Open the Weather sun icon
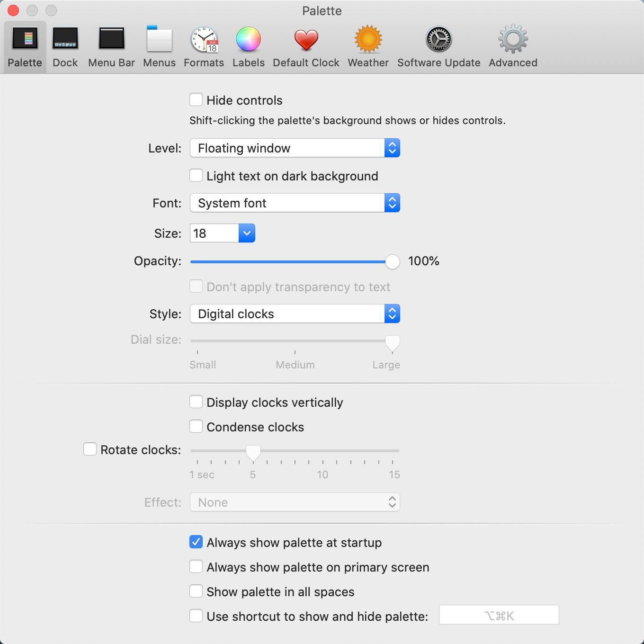This screenshot has width=644, height=644. (x=368, y=39)
